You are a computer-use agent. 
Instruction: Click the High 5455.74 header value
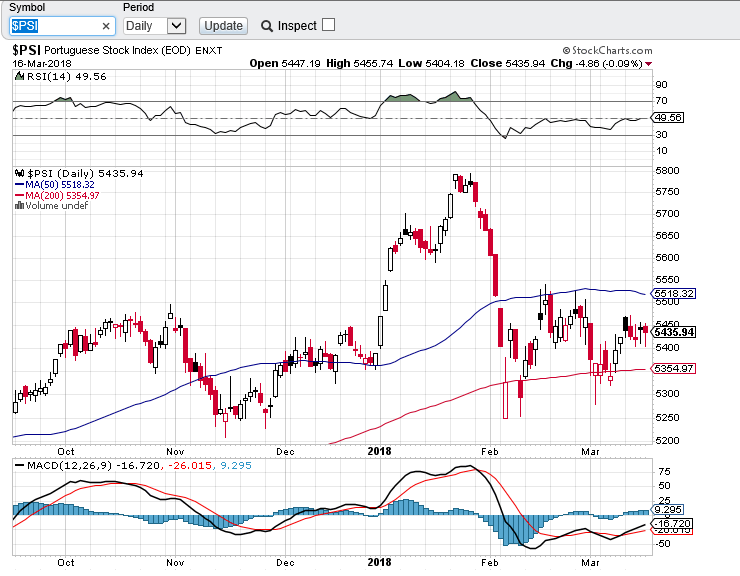(x=359, y=63)
